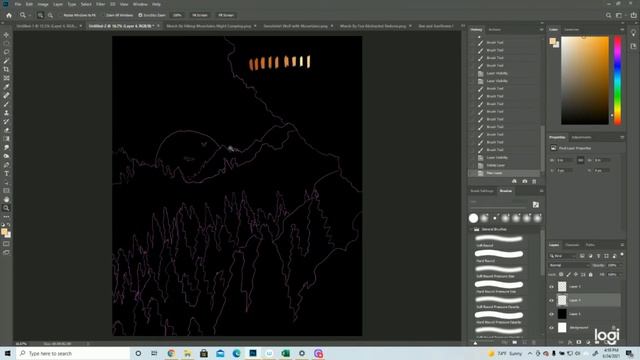Open the Layers panel menu
This screenshot has width=640, height=360.
(622, 245)
